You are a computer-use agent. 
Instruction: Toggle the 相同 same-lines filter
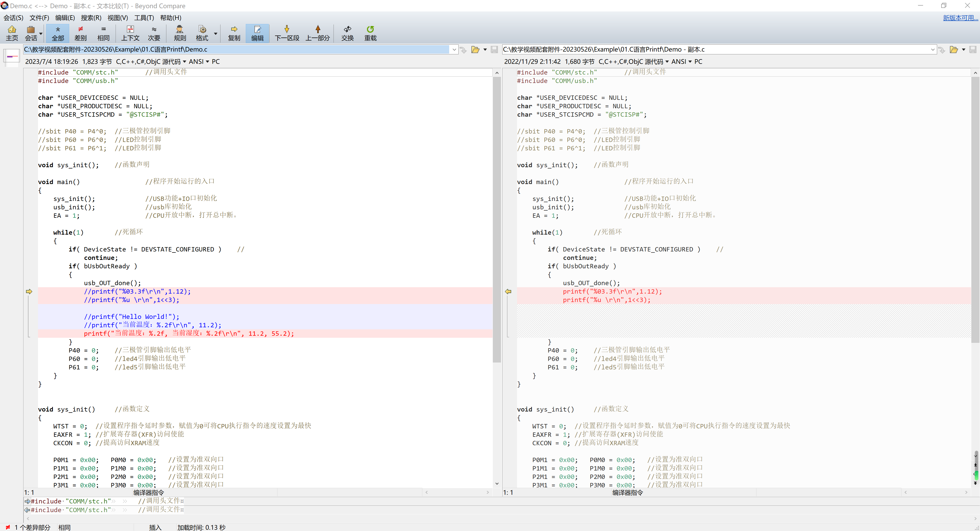(103, 33)
